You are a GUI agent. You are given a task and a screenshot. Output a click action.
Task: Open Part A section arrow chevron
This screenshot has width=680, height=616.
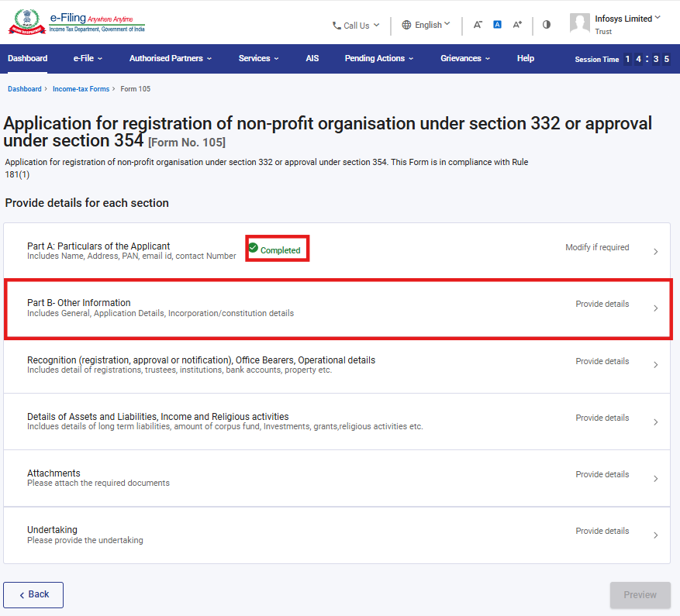point(655,251)
